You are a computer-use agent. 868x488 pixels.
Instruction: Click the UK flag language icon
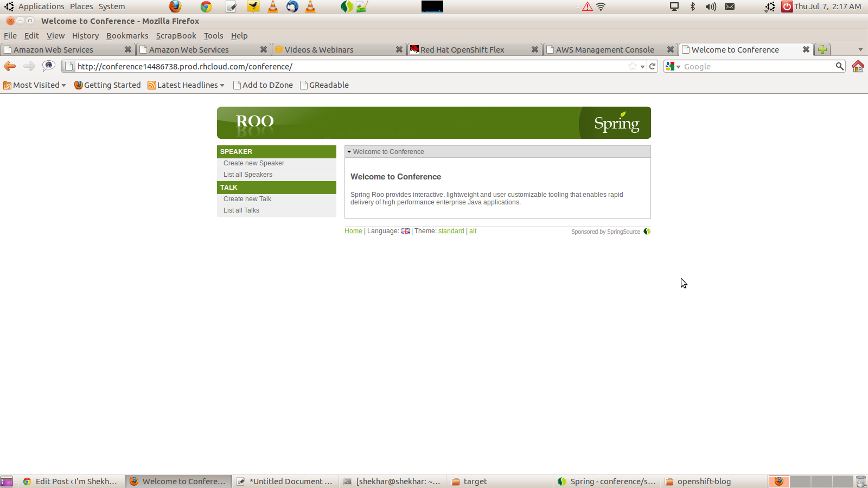pos(405,232)
